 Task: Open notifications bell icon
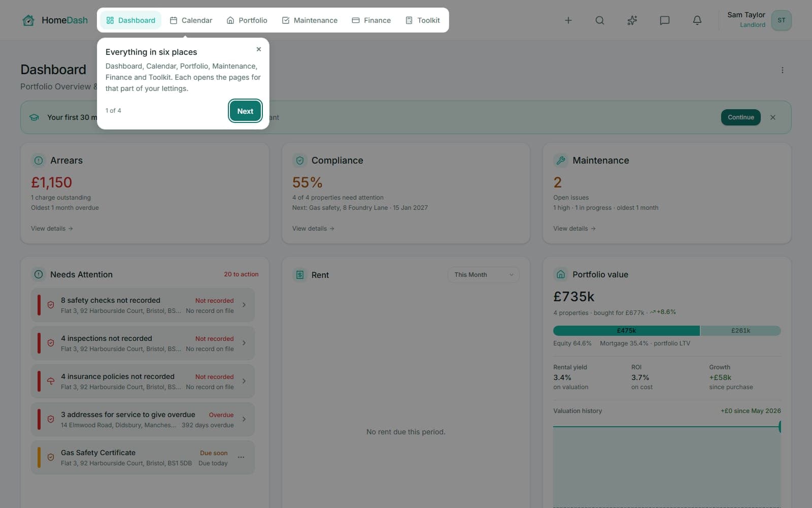697,20
